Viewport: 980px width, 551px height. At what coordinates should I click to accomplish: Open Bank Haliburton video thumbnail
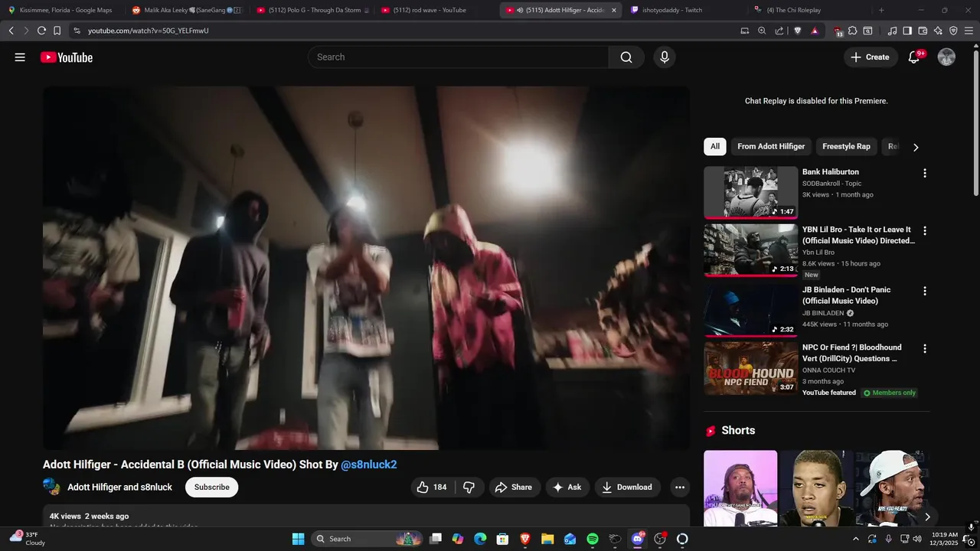point(750,193)
